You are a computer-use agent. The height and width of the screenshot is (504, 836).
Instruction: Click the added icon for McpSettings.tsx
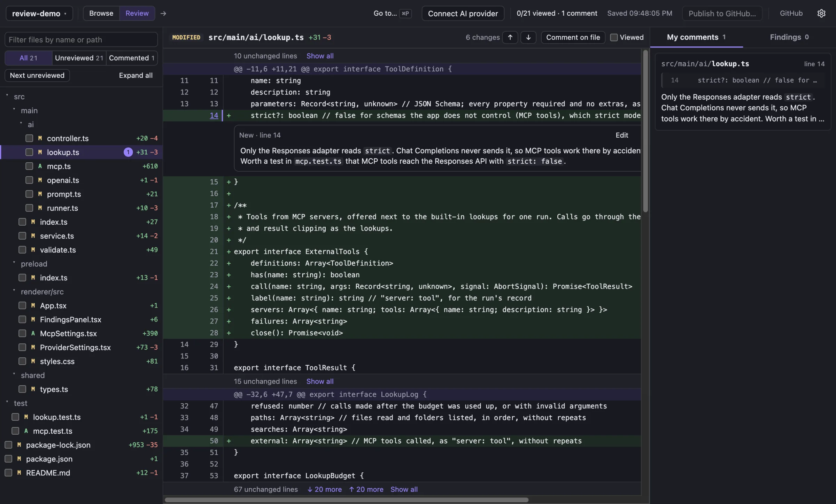[x=33, y=333]
